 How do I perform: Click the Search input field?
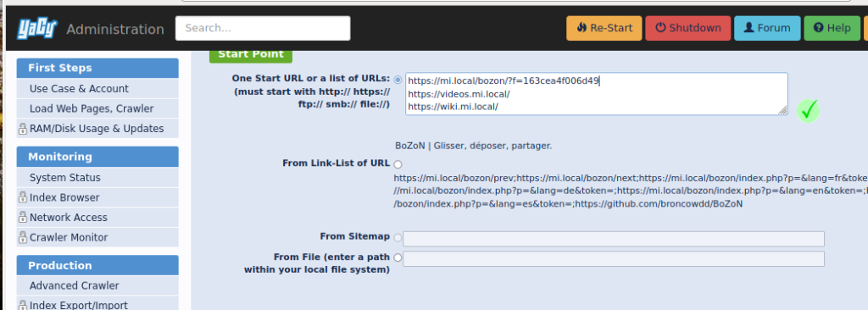point(263,28)
